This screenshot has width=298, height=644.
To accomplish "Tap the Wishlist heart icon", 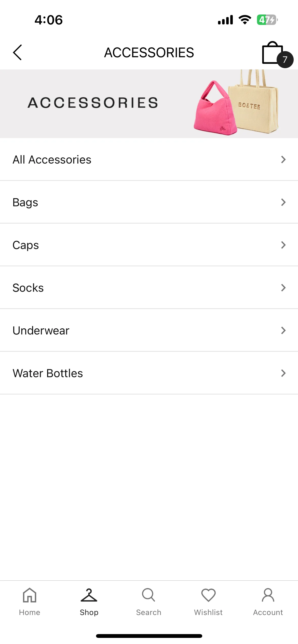I will pos(208,595).
